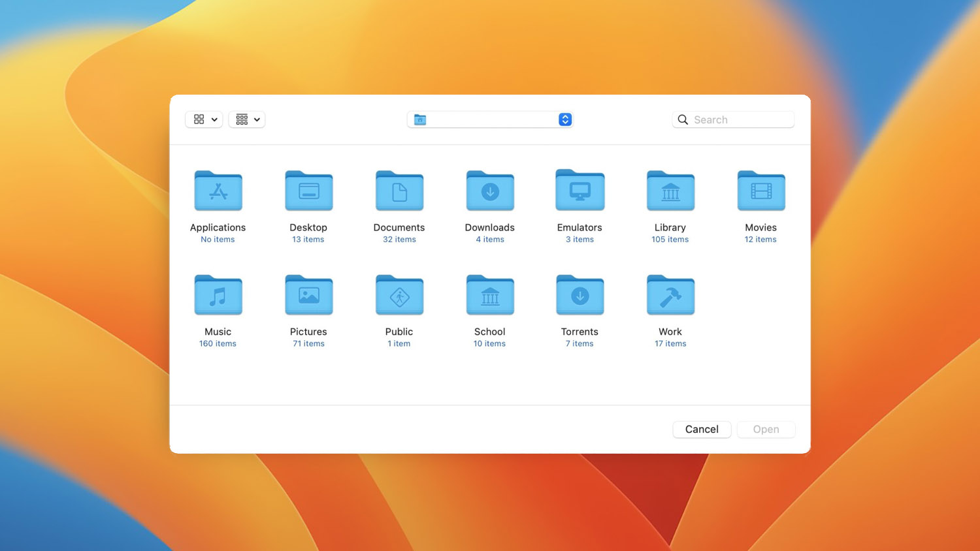Click the '71 items' count text
Viewport: 980px width, 551px height.
click(x=308, y=344)
